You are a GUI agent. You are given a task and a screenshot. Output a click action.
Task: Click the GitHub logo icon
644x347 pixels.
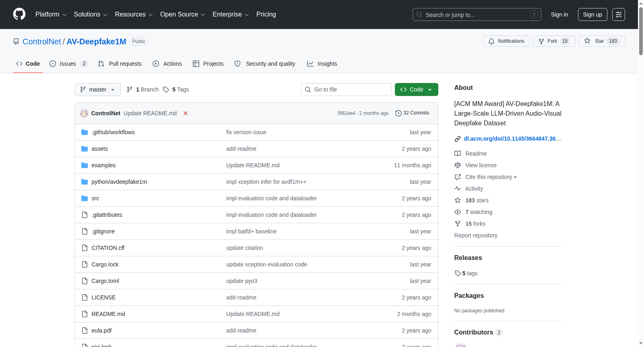click(x=19, y=15)
